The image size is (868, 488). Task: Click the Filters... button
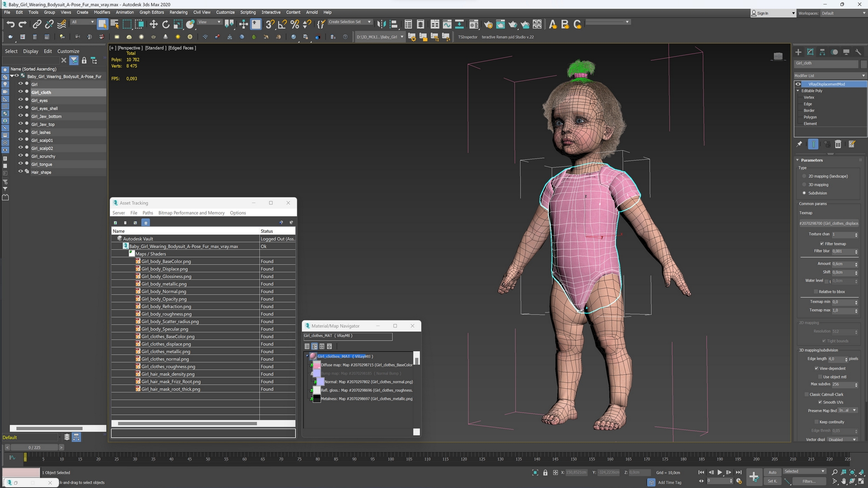809,481
